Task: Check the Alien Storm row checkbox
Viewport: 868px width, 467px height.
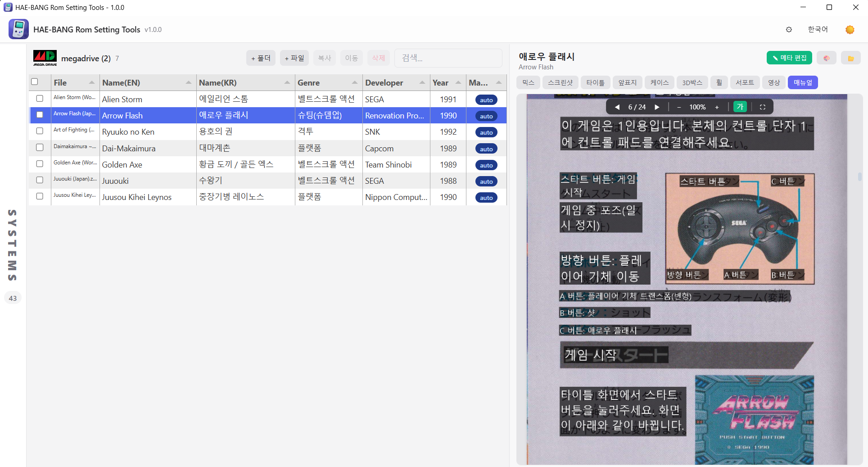Action: tap(40, 99)
